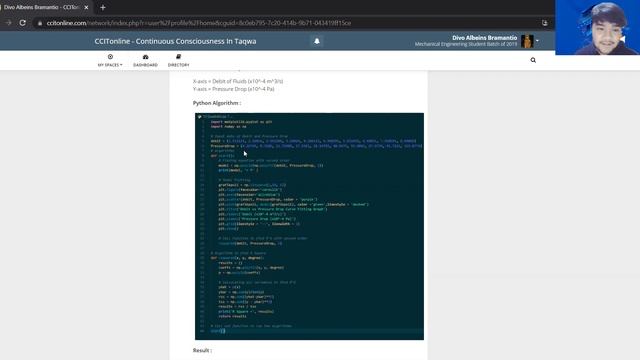This screenshot has width=640, height=360.
Task: Open the My Spaces menu
Action: tap(110, 60)
